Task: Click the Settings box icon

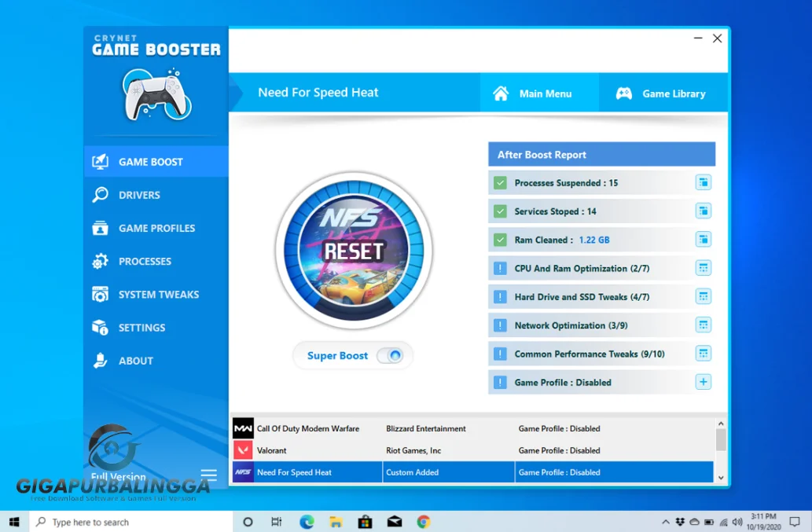Action: tap(100, 327)
